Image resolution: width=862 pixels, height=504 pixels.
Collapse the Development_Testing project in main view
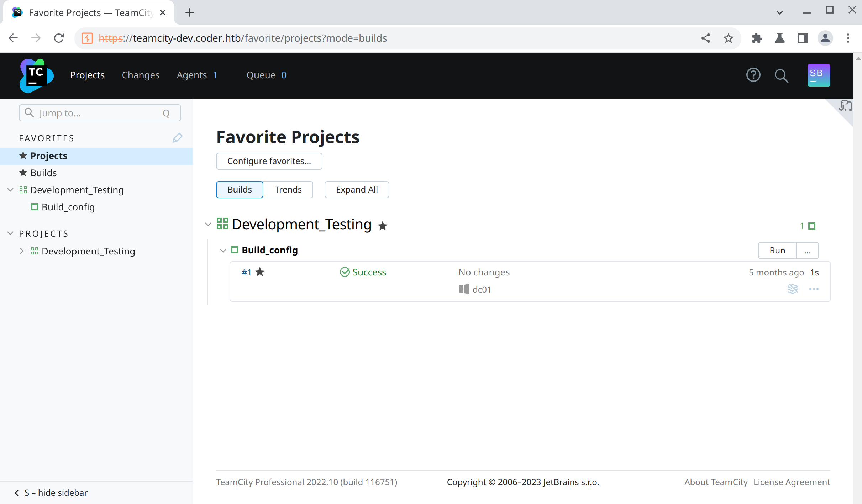(208, 225)
